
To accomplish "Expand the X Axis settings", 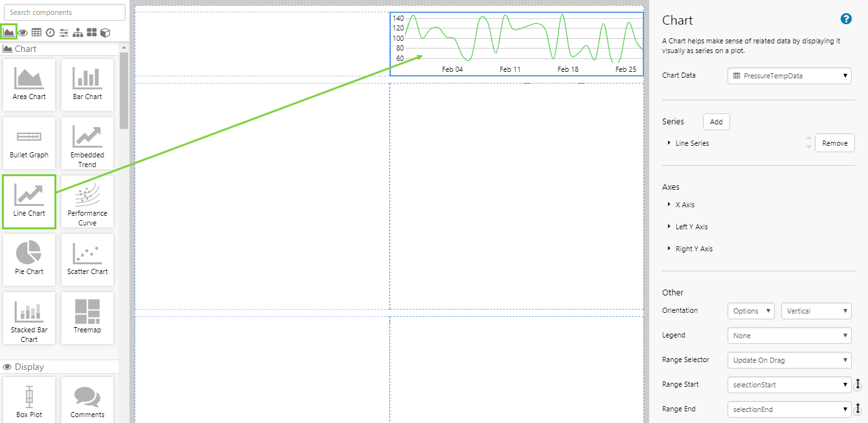I will tap(684, 205).
